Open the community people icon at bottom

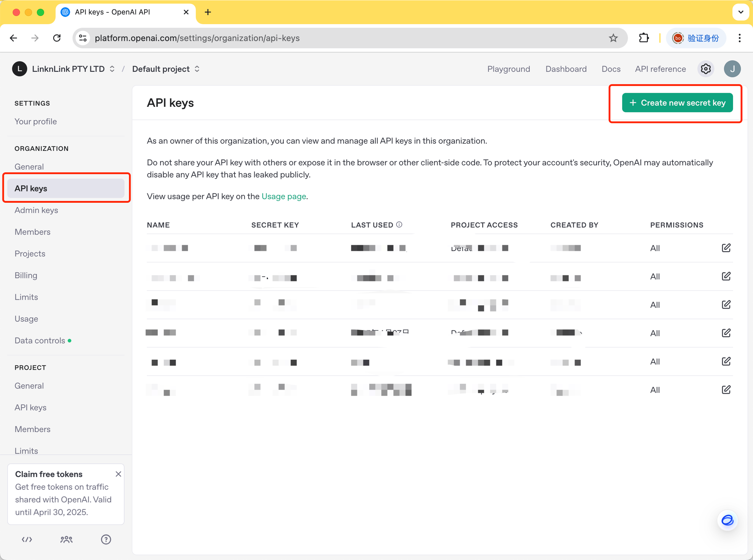coord(66,539)
